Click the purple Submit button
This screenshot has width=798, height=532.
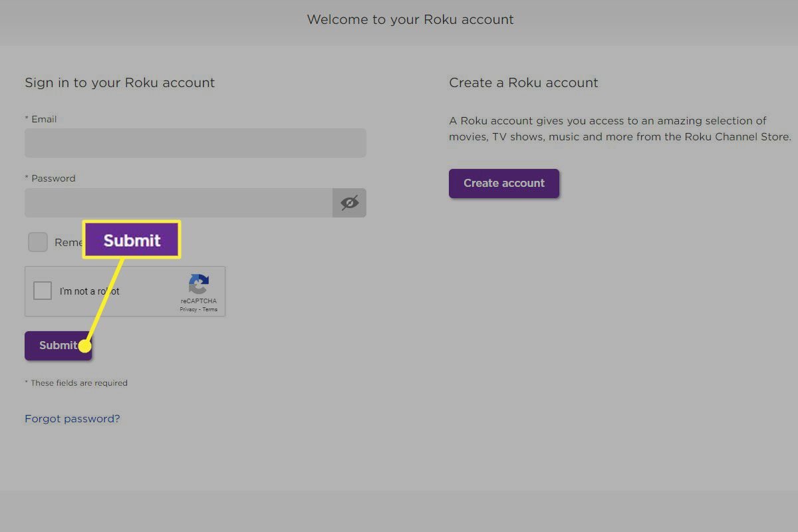(58, 345)
